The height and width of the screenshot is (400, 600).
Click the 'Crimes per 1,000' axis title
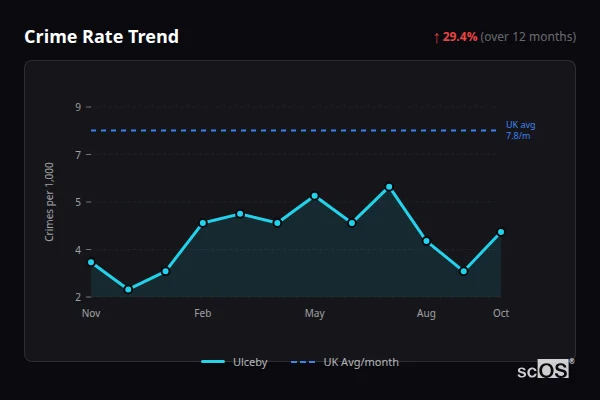49,202
